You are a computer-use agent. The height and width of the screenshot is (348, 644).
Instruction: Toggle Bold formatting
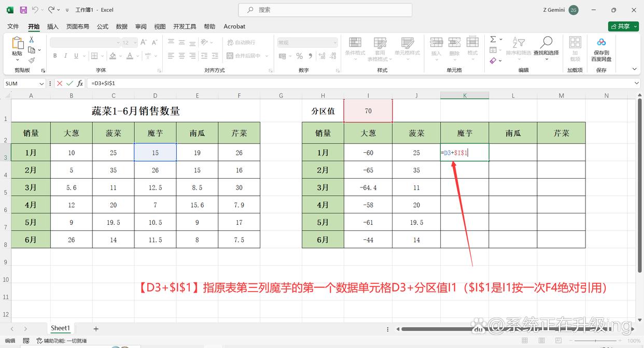55,56
